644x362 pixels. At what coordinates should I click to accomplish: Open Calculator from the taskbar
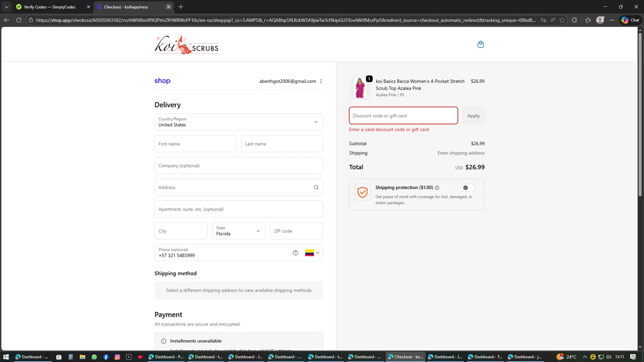point(71,357)
